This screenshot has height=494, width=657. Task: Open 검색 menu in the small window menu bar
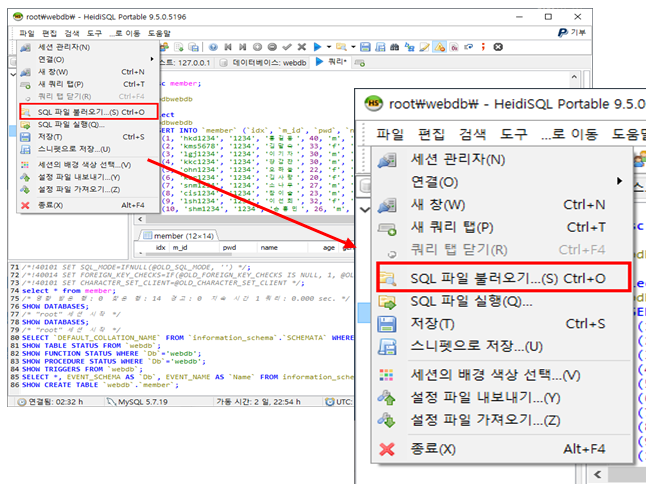tap(72, 33)
